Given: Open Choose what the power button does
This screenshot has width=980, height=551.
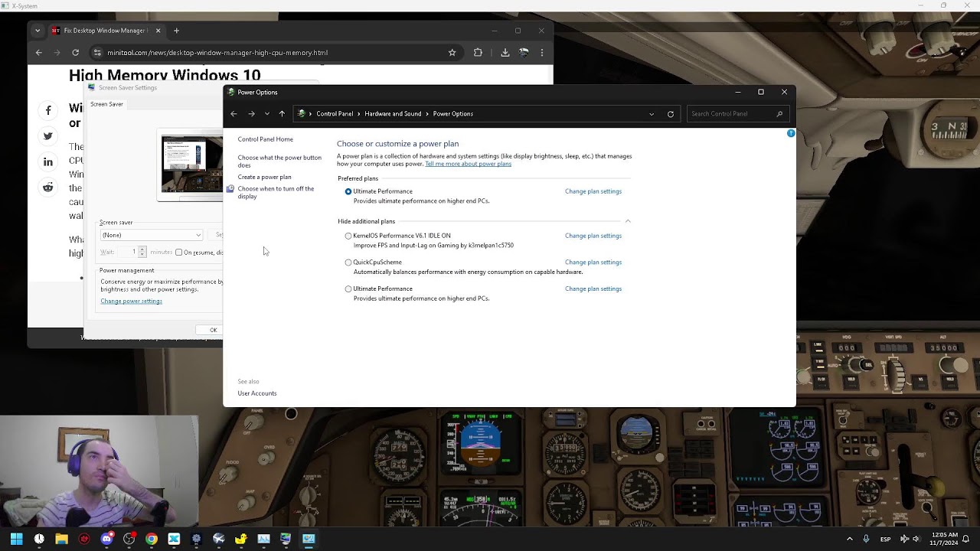Looking at the screenshot, I should [x=279, y=161].
